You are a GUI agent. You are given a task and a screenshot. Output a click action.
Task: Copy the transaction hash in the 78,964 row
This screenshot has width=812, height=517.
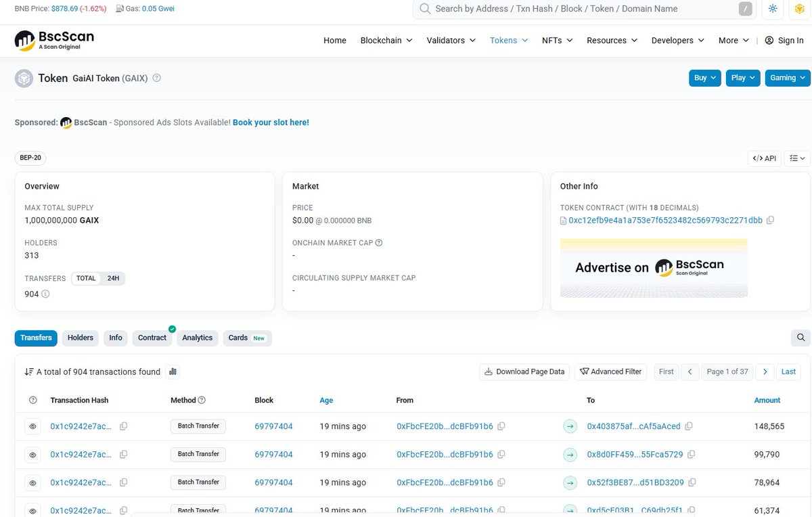[x=123, y=482]
